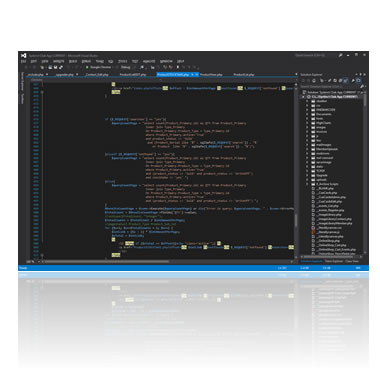The height and width of the screenshot is (380, 380).
Task: Click the Refresh icon in Solution Explorer toolbar
Action: click(335, 80)
